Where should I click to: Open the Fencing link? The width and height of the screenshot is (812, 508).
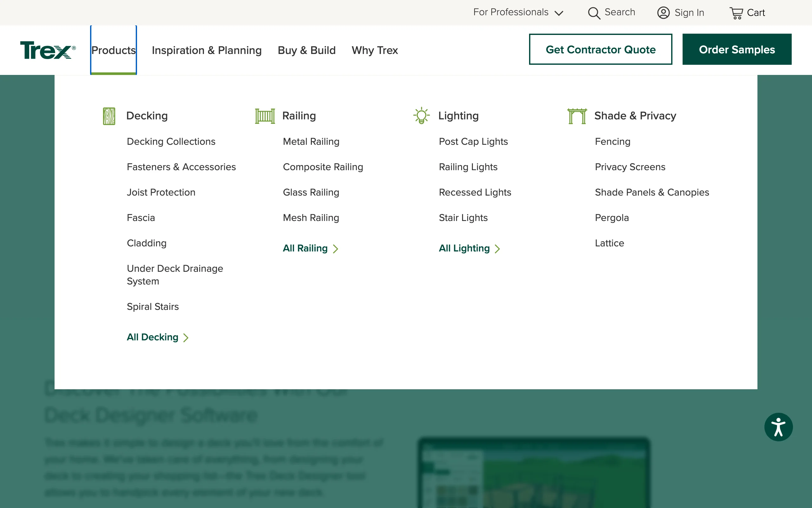[x=613, y=142]
